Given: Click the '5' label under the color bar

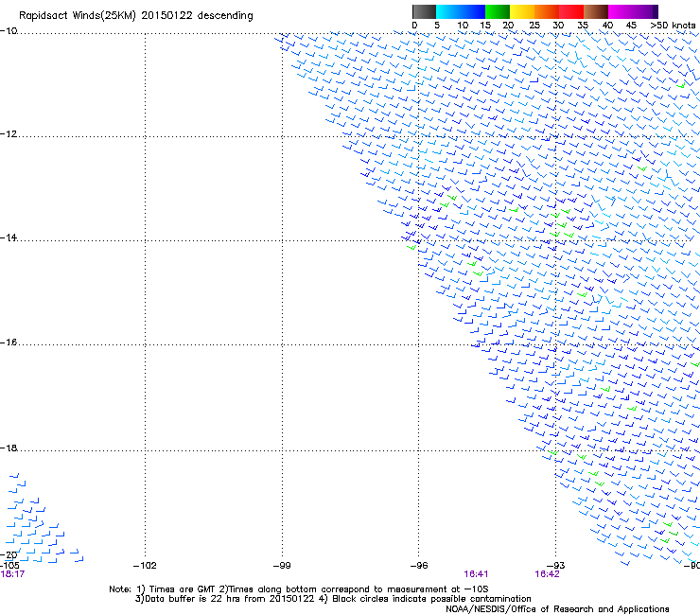Looking at the screenshot, I should (437, 26).
